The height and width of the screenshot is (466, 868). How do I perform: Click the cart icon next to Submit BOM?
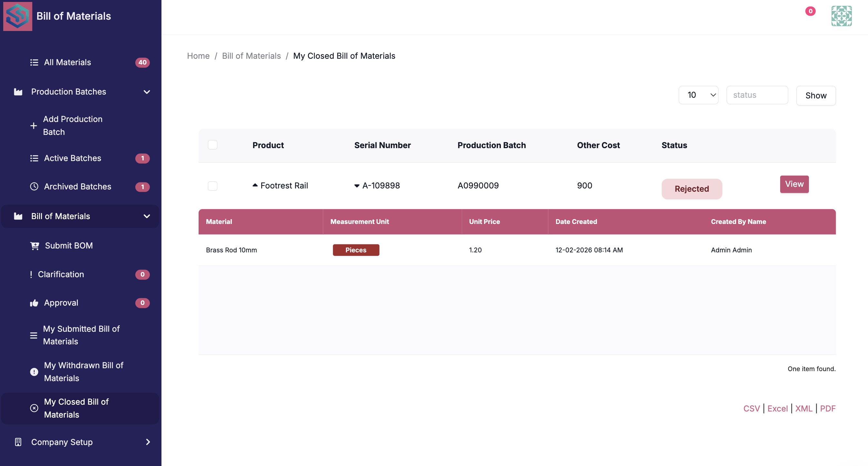(x=34, y=246)
